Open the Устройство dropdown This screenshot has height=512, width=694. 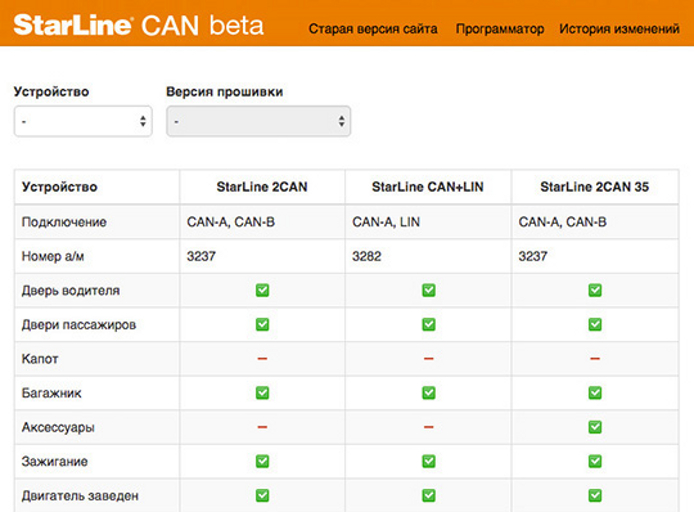pos(83,121)
